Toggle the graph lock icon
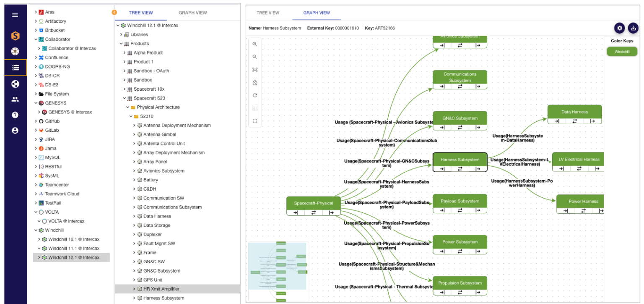The width and height of the screenshot is (644, 304). pyautogui.click(x=254, y=83)
